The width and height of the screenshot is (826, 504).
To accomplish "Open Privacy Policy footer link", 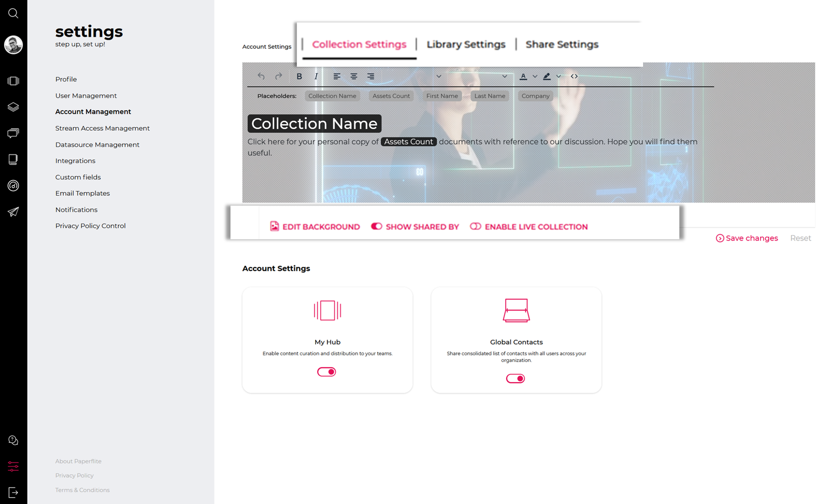I will point(75,475).
